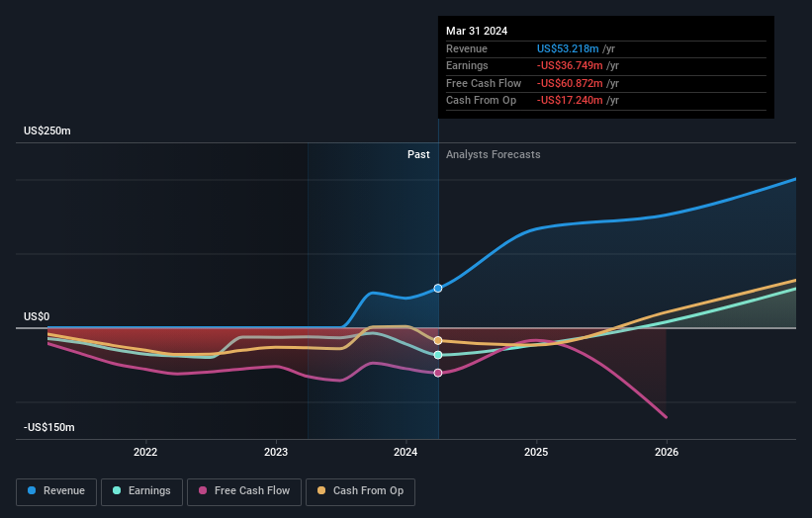812x518 pixels.
Task: Click the 2023 x-axis label
Action: pos(276,453)
